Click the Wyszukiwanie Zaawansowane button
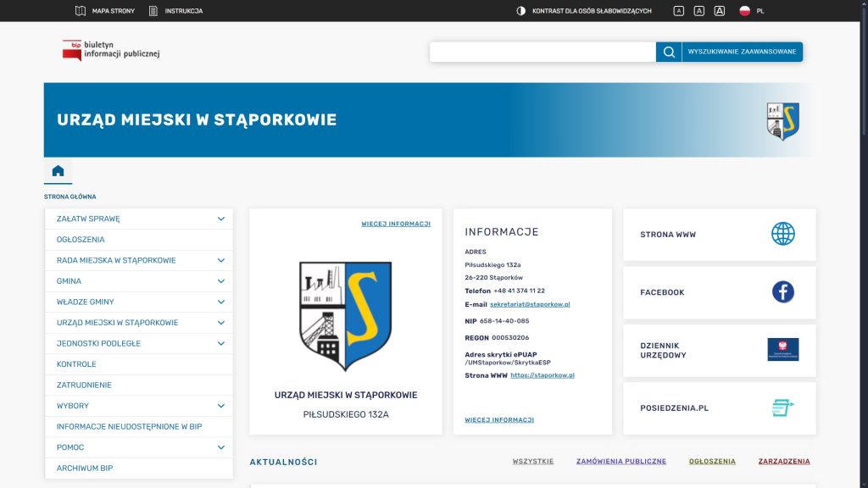 coord(742,52)
